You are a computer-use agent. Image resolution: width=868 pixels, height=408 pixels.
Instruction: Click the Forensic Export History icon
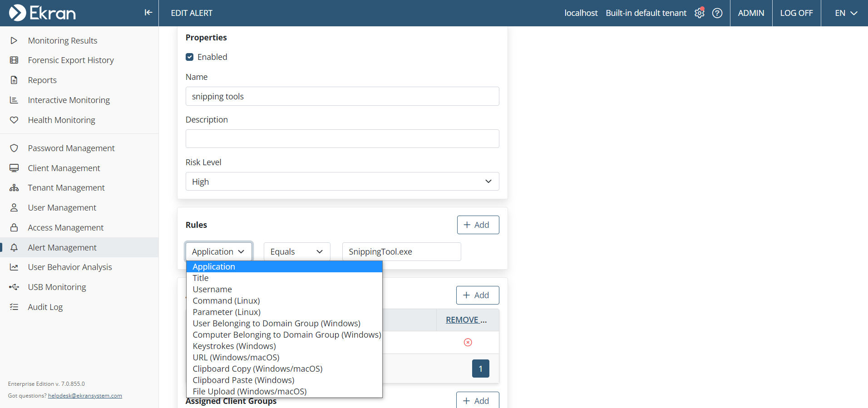click(x=14, y=60)
